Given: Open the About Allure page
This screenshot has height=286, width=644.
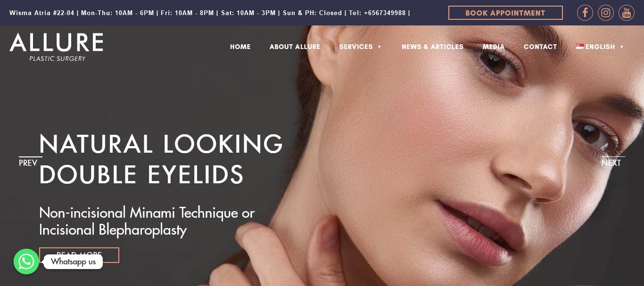Looking at the screenshot, I should coord(295,47).
